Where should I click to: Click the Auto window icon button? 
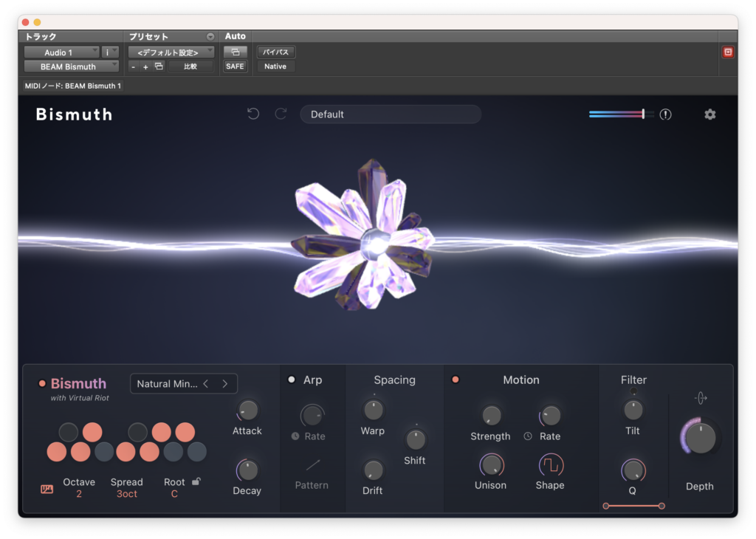click(x=236, y=52)
